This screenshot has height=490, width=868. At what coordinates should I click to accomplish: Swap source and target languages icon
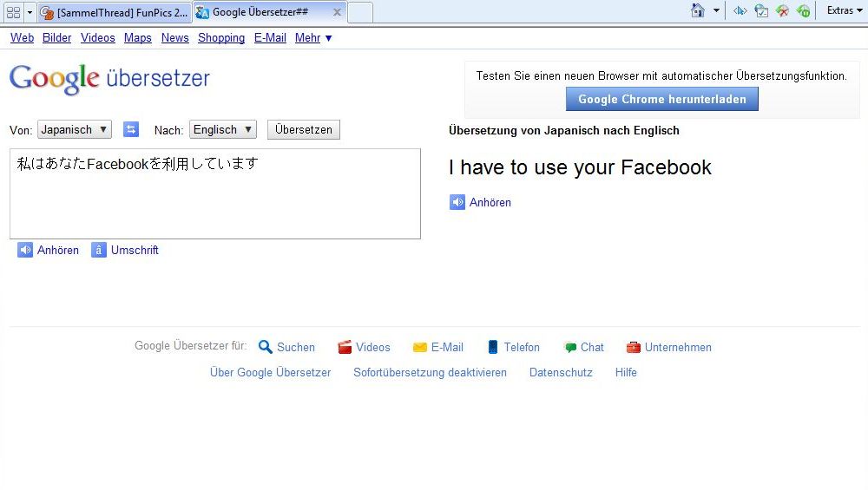tap(131, 129)
